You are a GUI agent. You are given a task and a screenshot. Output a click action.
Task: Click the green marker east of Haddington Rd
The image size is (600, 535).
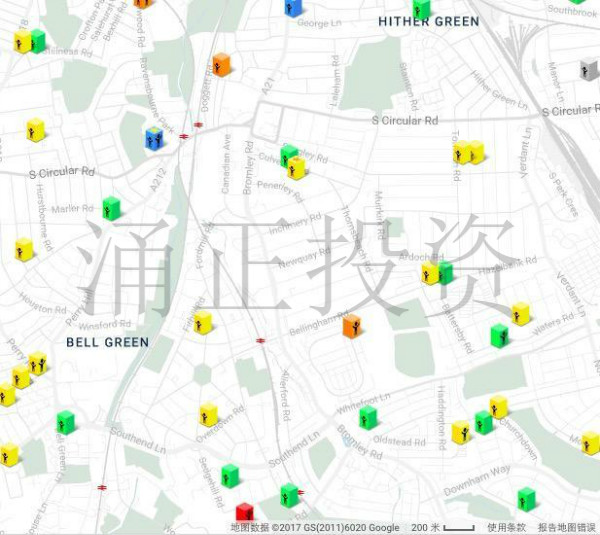click(484, 422)
